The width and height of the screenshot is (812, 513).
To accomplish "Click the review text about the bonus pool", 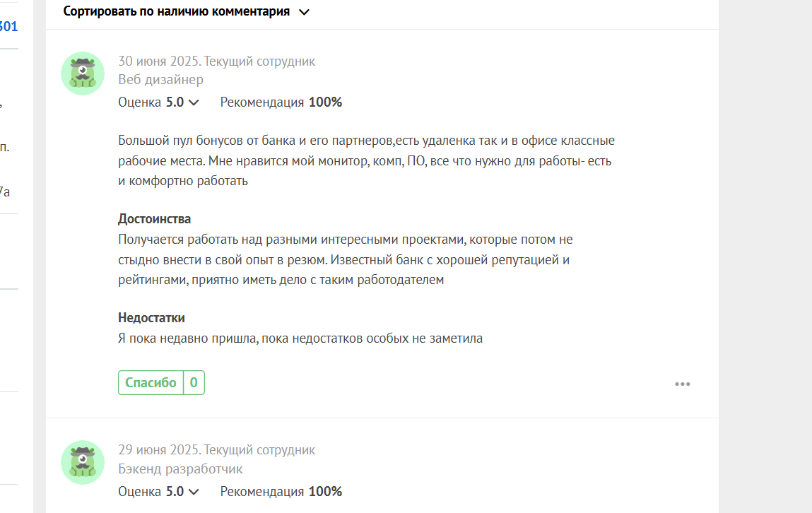I will (x=366, y=161).
